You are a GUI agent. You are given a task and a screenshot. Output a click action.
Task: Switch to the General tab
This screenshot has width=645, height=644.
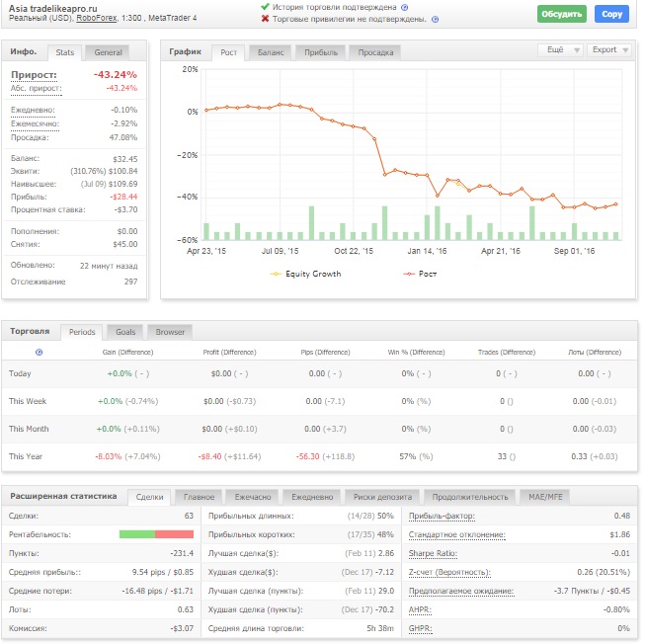[108, 52]
